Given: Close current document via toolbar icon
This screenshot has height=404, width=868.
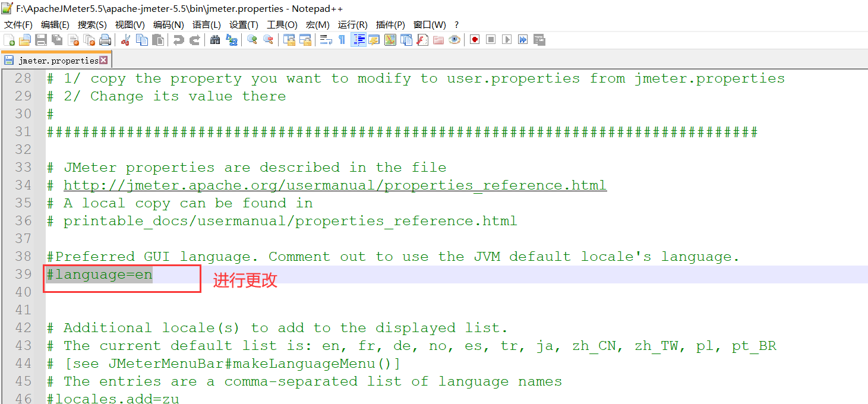Looking at the screenshot, I should click(x=74, y=40).
